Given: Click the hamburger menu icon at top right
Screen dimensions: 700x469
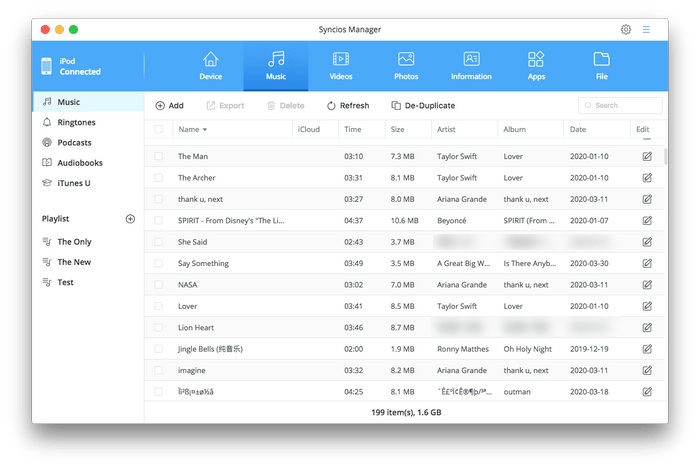Looking at the screenshot, I should click(x=646, y=30).
